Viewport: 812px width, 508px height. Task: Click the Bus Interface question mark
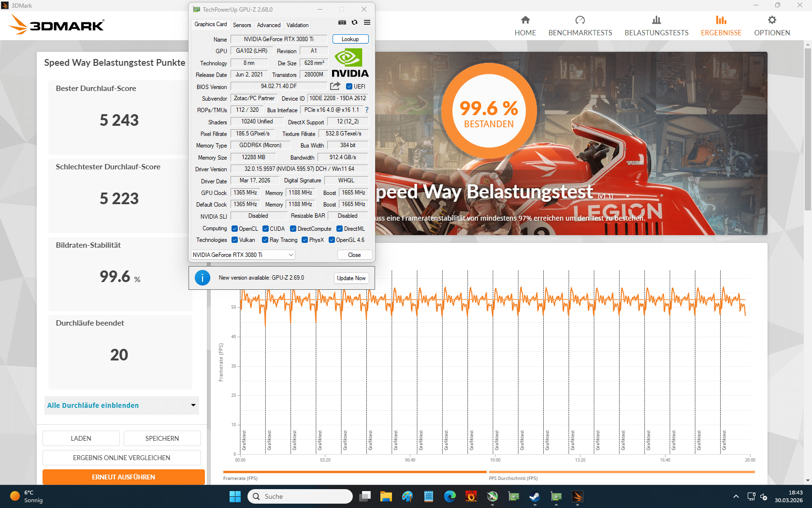point(367,110)
